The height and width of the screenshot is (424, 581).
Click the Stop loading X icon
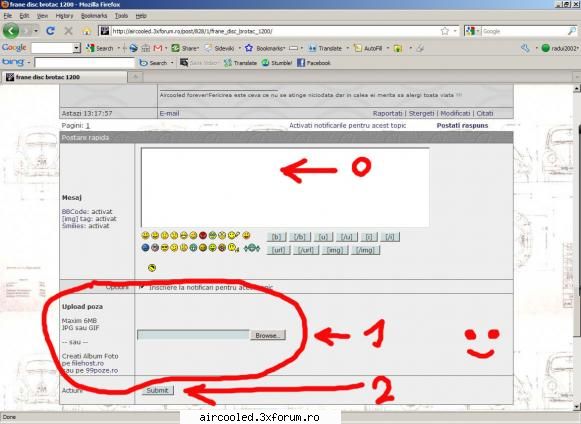[69, 31]
